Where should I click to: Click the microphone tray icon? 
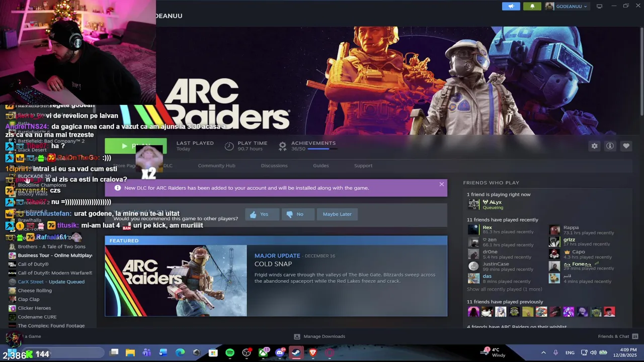[x=556, y=353]
